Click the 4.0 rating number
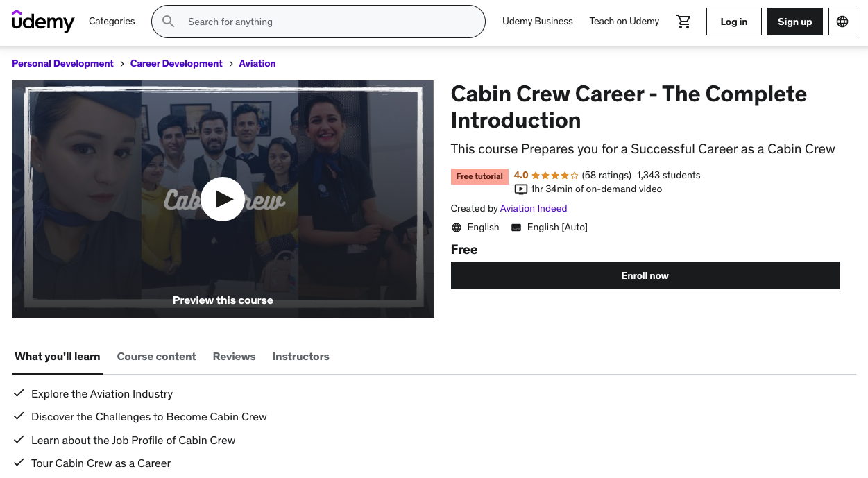 pos(521,176)
